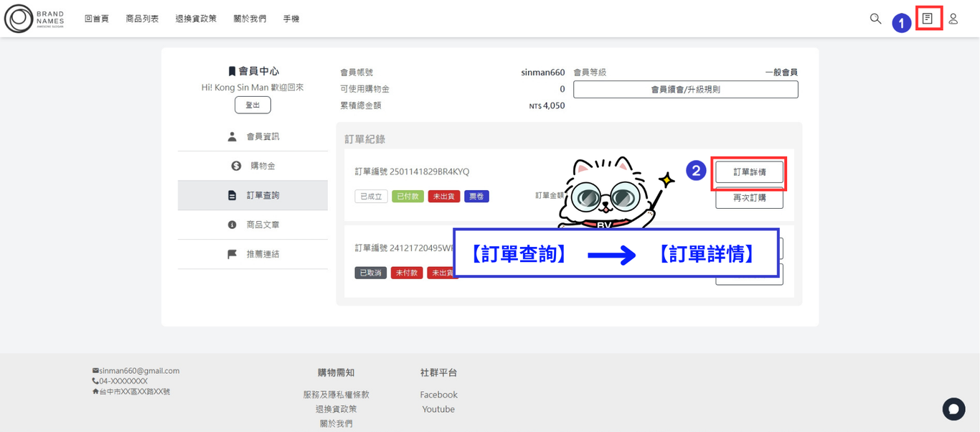Click 再次訂購 for order 2501141829BR4KYQ
Image resolution: width=980 pixels, height=432 pixels.
[x=749, y=198]
